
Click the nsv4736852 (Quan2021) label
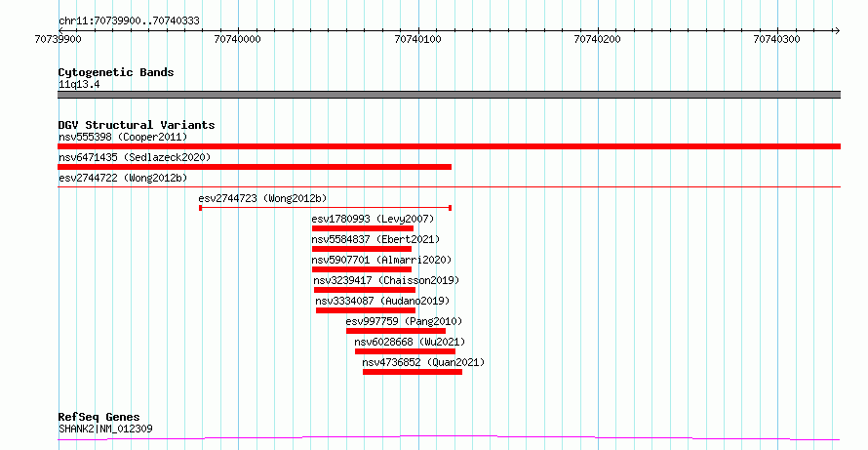pos(423,362)
